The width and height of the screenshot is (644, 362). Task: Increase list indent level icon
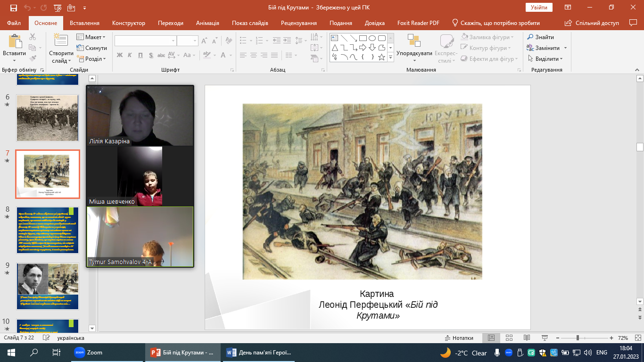[287, 40]
